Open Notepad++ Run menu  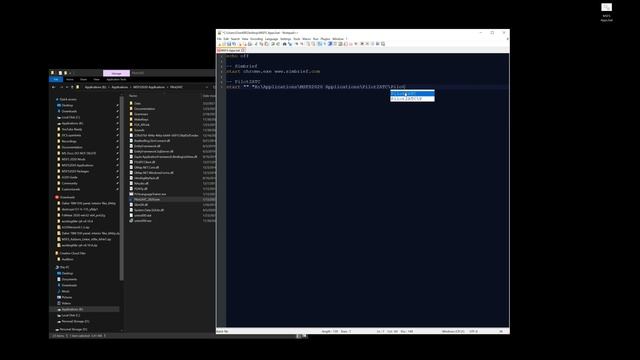point(316,39)
